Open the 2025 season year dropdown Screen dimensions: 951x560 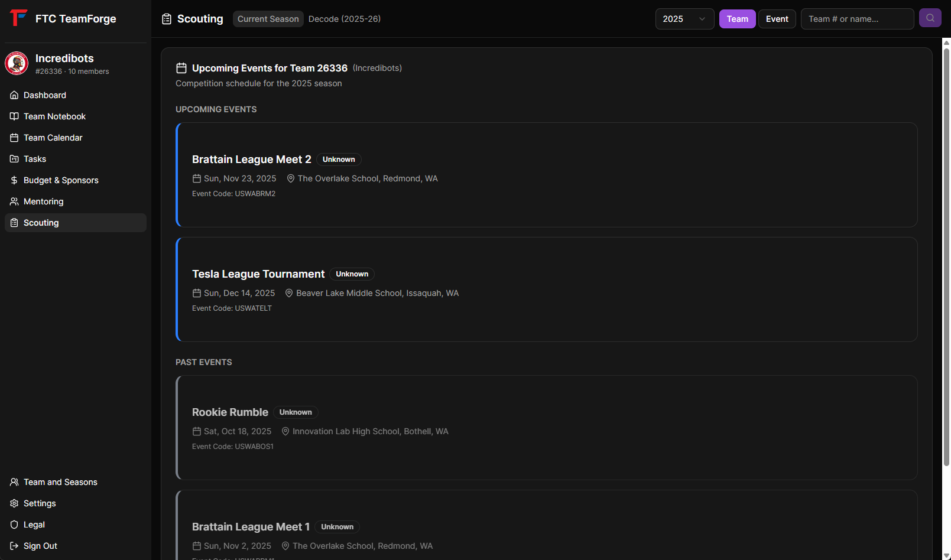pyautogui.click(x=684, y=19)
